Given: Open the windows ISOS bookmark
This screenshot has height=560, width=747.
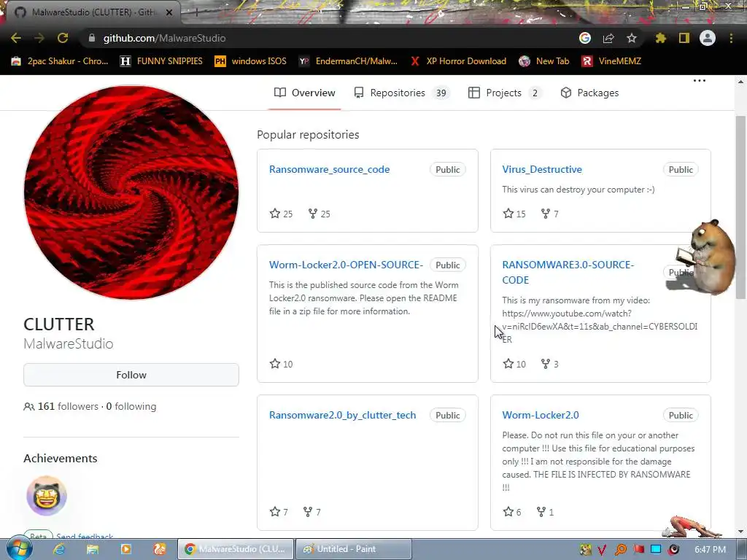Looking at the screenshot, I should [x=251, y=61].
